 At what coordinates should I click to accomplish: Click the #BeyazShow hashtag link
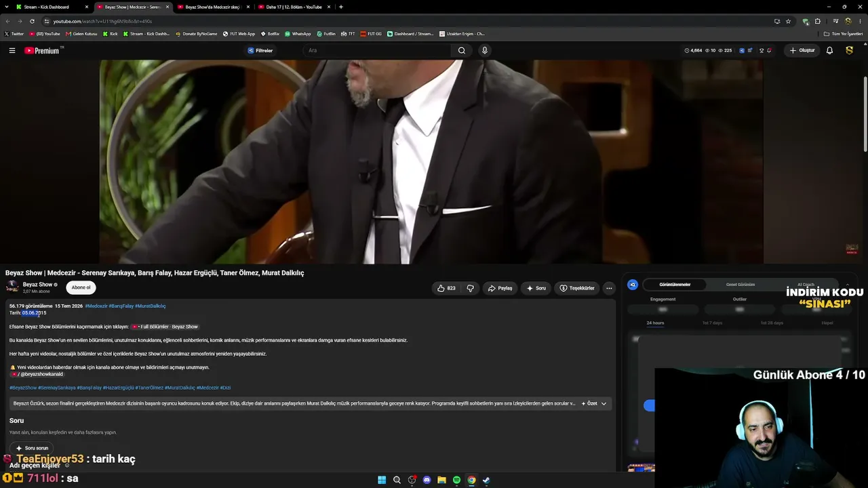[x=23, y=388]
